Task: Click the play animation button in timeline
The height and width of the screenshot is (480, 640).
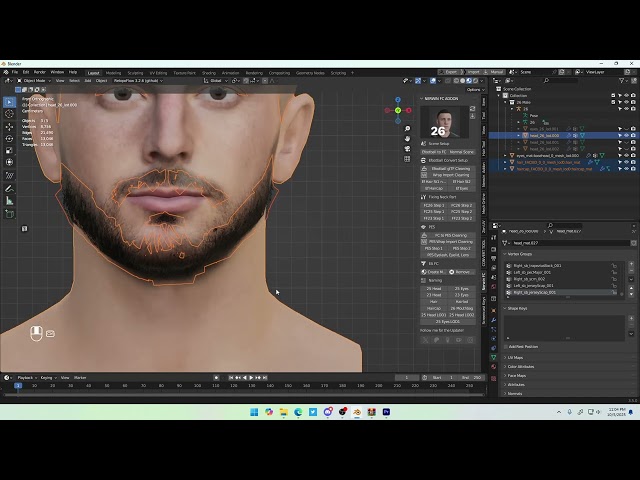Action: point(251,378)
